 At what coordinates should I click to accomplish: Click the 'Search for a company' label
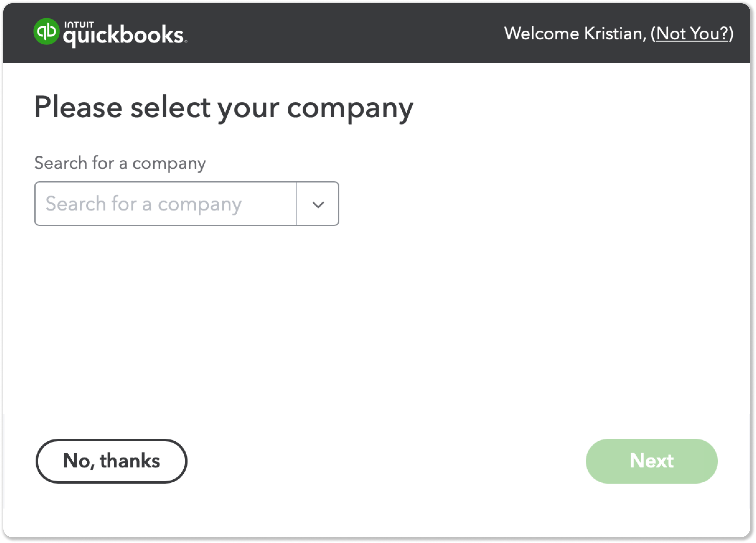click(120, 163)
